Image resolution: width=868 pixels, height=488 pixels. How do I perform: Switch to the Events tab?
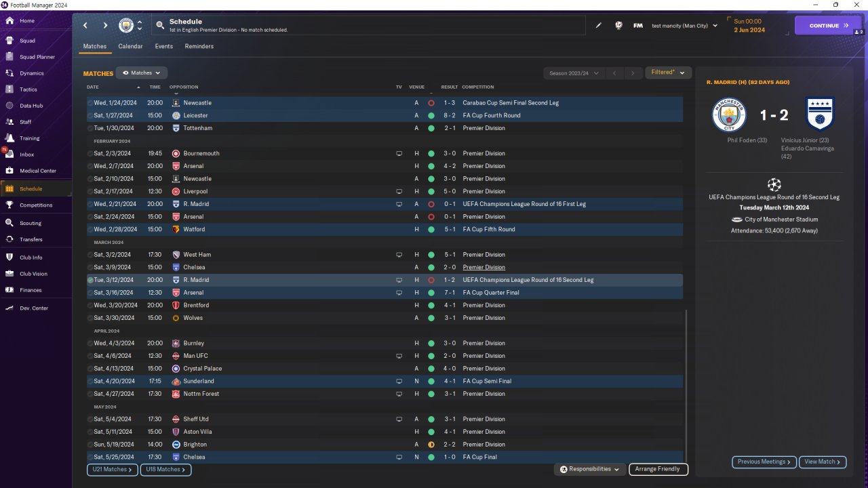tap(163, 47)
